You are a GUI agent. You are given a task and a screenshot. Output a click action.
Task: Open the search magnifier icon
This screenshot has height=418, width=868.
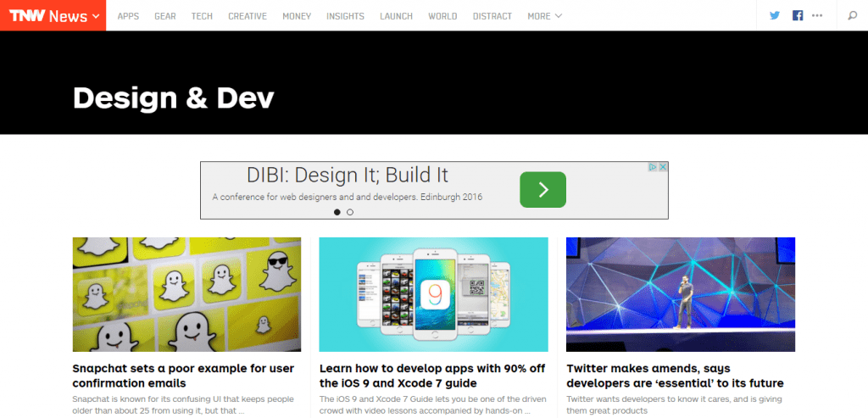[x=853, y=15]
